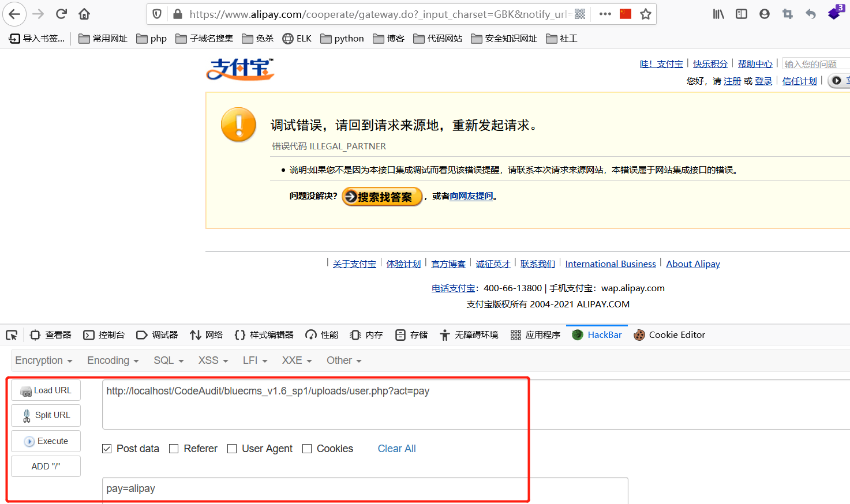Open the Other dropdown menu
This screenshot has height=504, width=850.
[344, 360]
